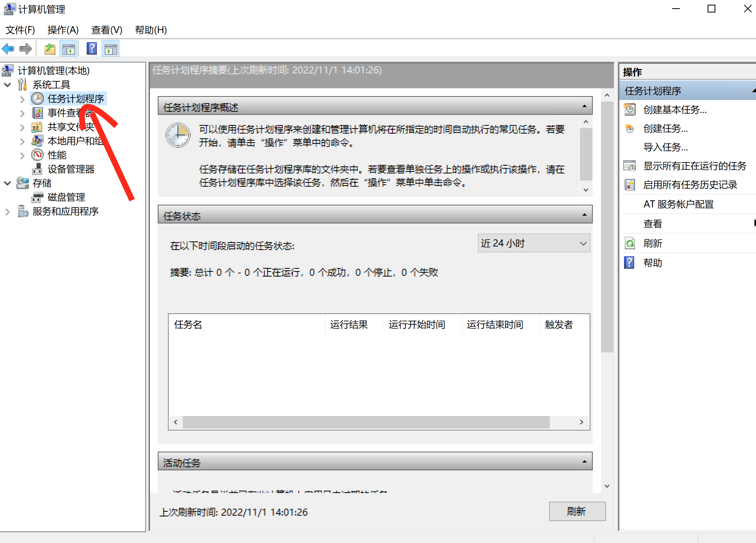Click the 任务名 column header
The image size is (756, 543).
click(x=247, y=324)
